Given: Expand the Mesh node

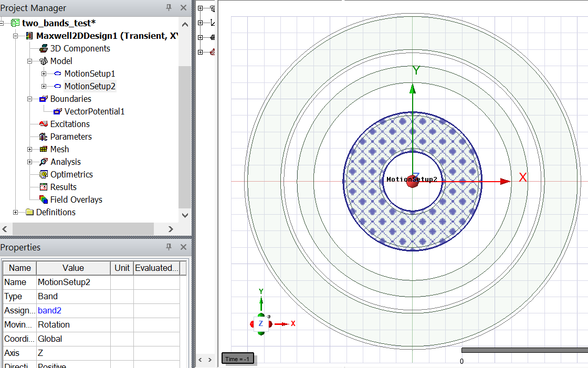Looking at the screenshot, I should (29, 149).
